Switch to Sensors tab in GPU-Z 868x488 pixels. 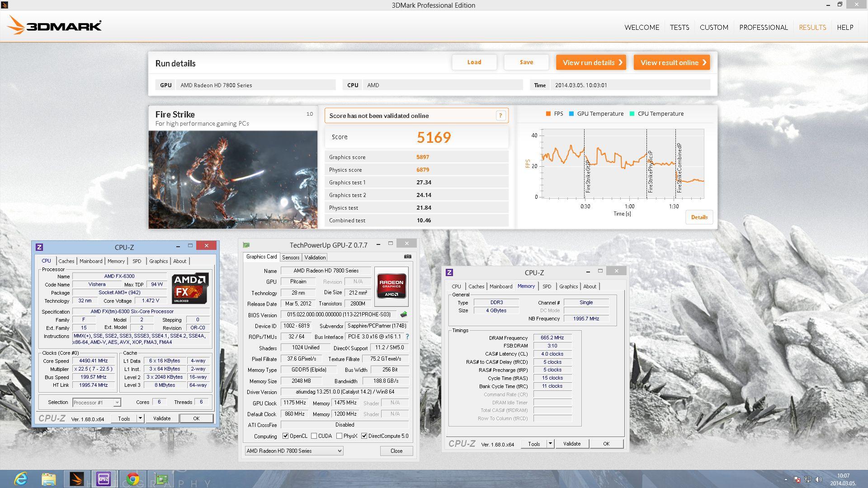[x=291, y=257]
